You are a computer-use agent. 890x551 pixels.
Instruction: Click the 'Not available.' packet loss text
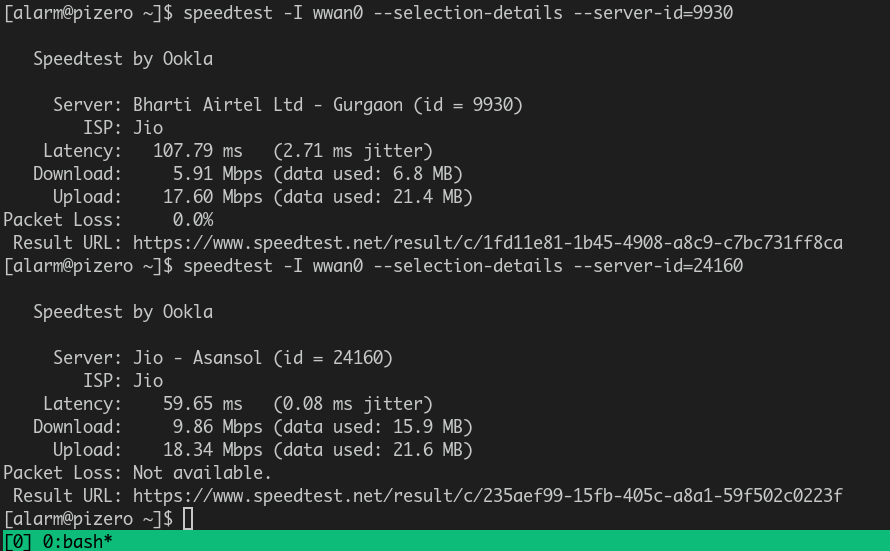[x=202, y=473]
